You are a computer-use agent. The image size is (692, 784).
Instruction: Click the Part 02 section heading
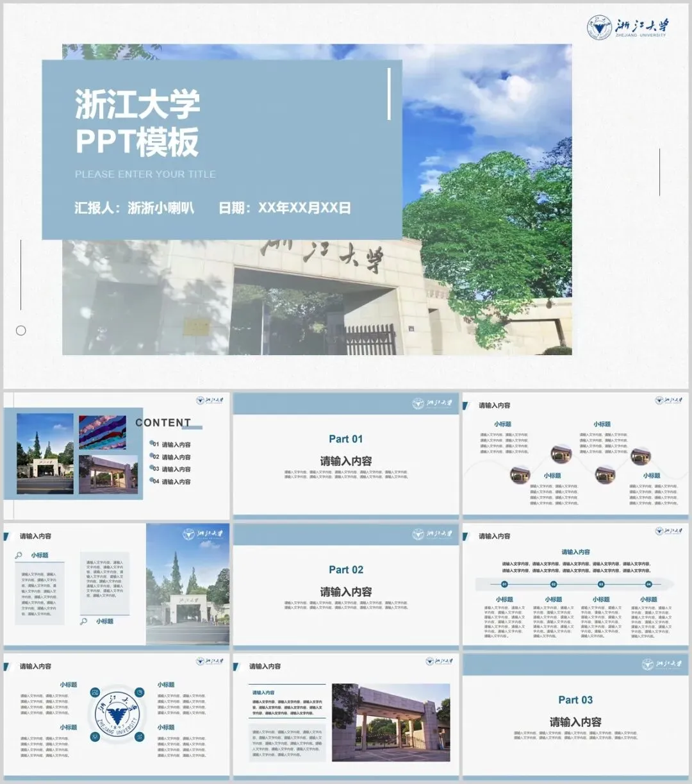[x=346, y=570]
